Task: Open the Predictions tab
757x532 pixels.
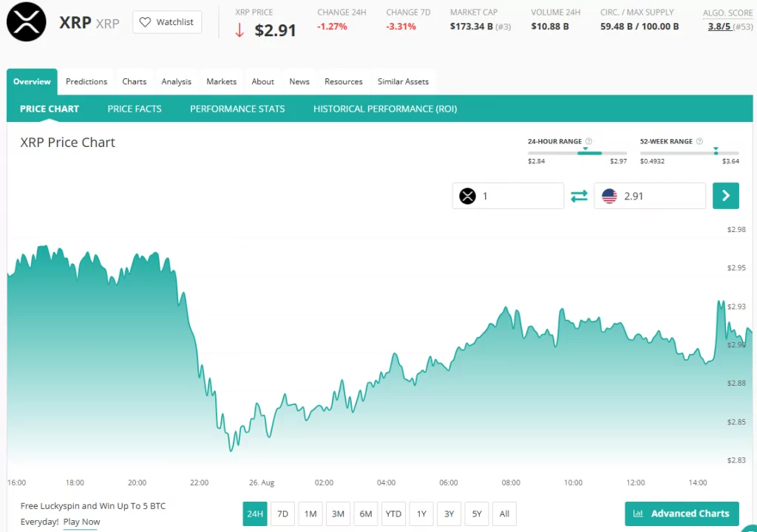Action: (86, 81)
